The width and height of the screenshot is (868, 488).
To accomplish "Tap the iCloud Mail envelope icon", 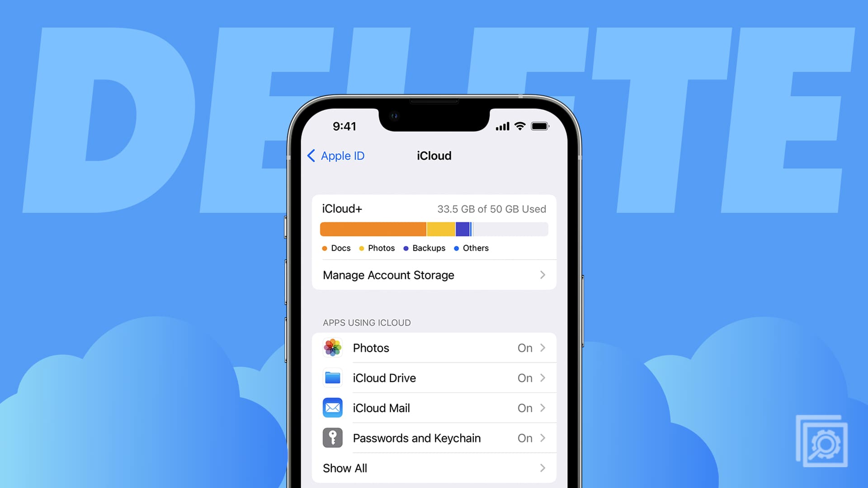I will pyautogui.click(x=333, y=408).
